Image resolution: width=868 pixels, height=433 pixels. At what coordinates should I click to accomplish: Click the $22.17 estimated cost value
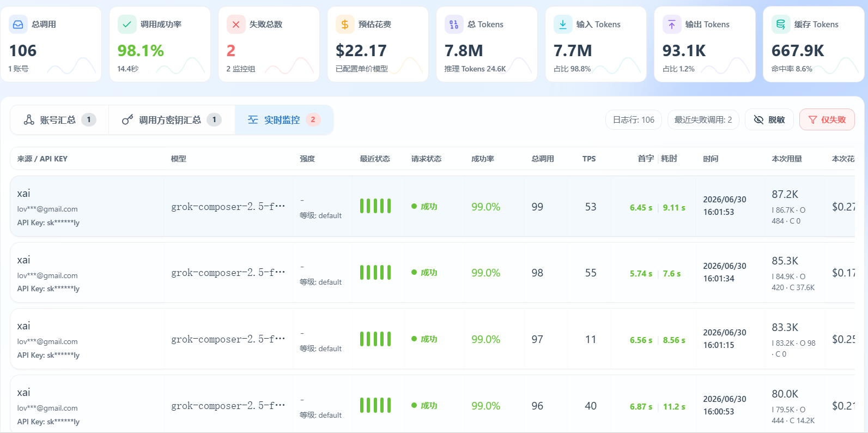click(361, 51)
